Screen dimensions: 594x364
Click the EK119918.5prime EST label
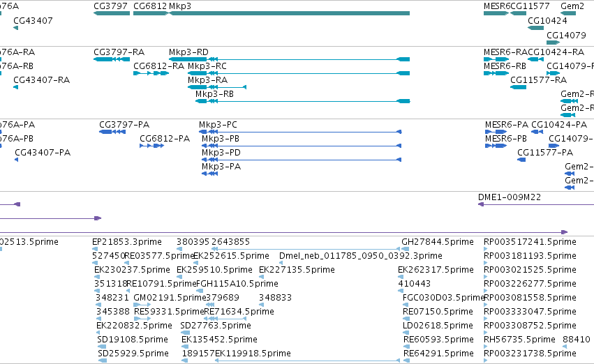tap(253, 354)
